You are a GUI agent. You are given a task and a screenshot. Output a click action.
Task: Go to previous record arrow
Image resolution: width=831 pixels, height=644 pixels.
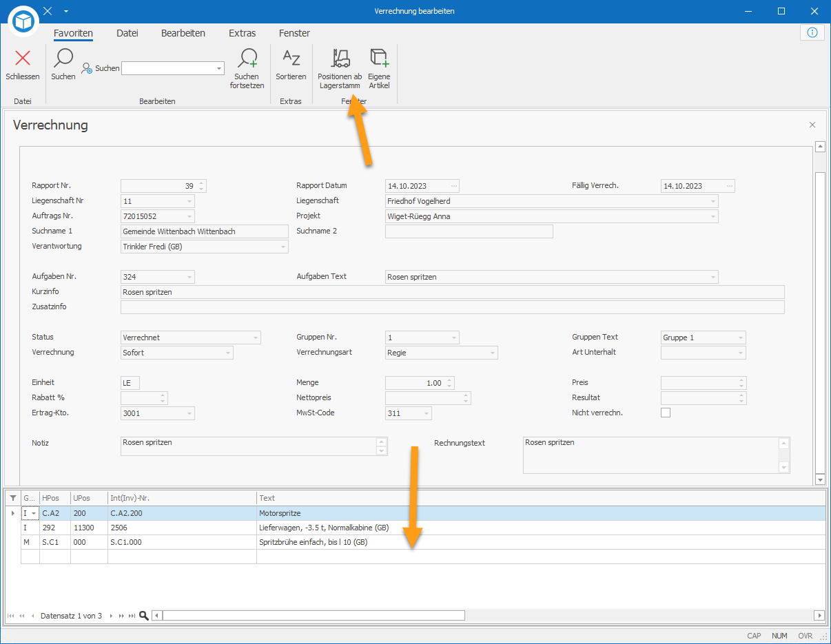point(33,616)
